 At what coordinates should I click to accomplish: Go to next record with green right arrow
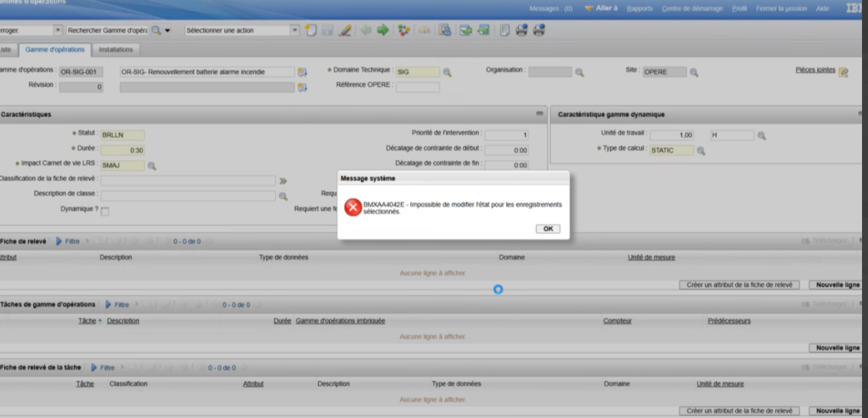(x=383, y=31)
